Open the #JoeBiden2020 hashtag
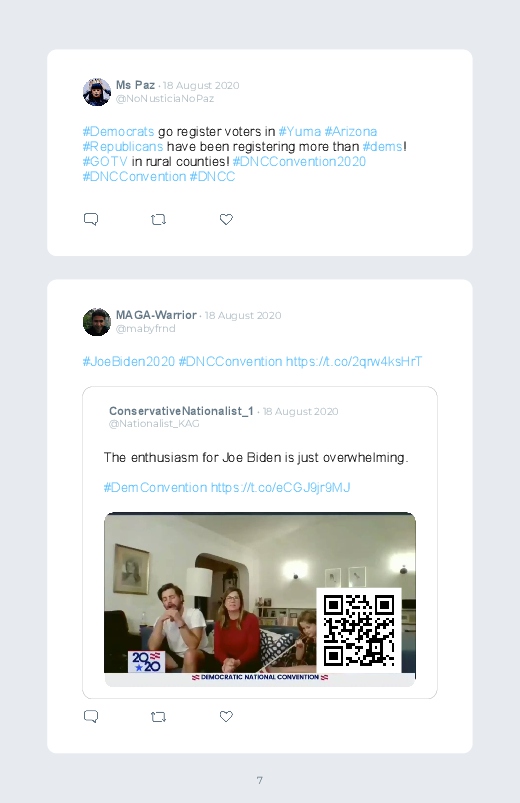520x803 pixels. click(129, 362)
